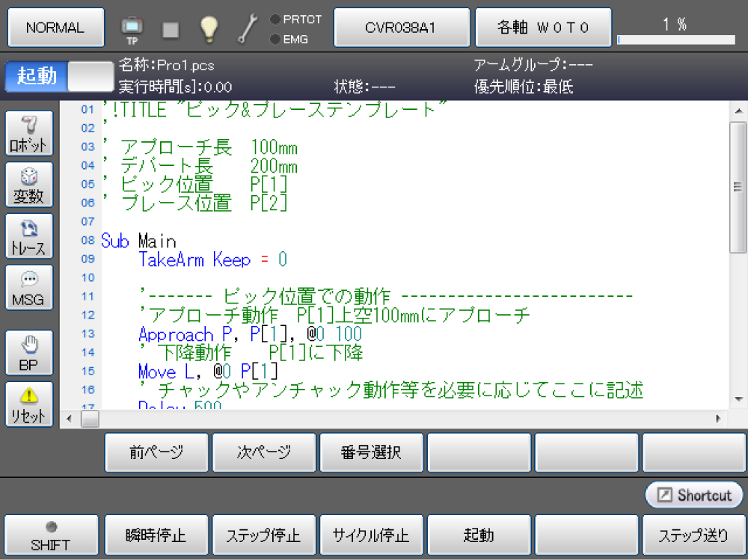Click the Shortcut button
Image resolution: width=748 pixels, height=560 pixels.
pyautogui.click(x=694, y=495)
